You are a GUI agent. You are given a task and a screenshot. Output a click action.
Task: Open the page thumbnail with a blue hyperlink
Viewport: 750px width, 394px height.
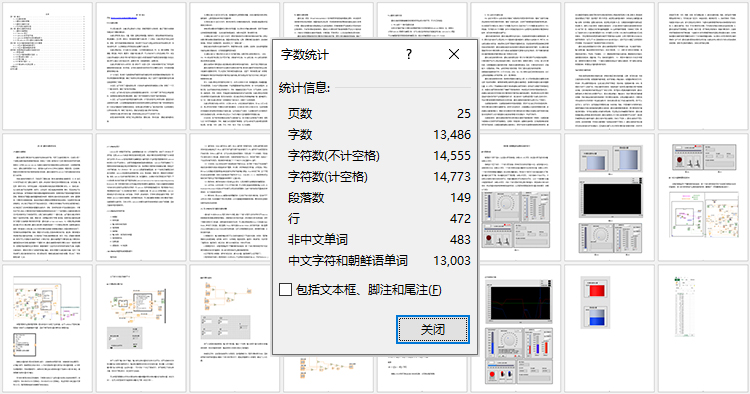pos(141,66)
